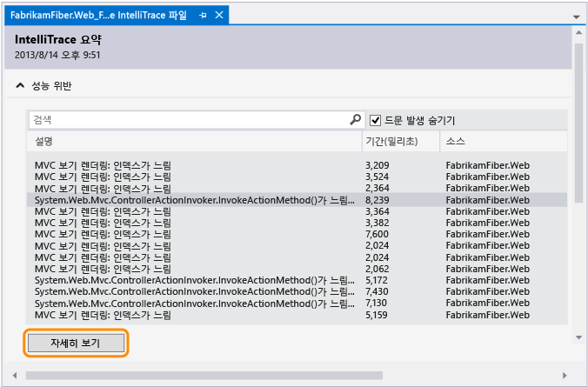Select the row with duration 2,062
This screenshot has width=588, height=387.
pos(297,269)
